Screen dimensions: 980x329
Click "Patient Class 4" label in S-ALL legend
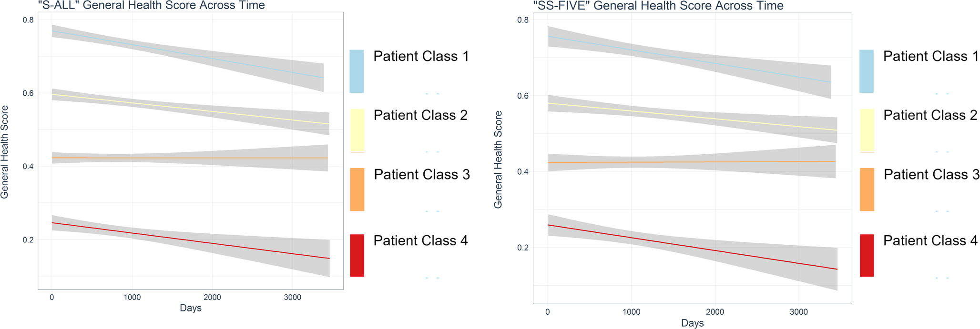(x=420, y=240)
